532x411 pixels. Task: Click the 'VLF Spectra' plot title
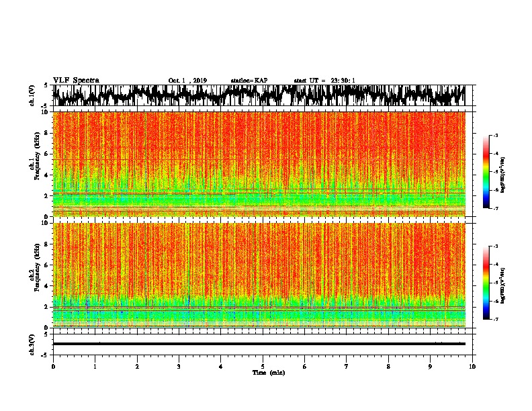[x=76, y=81]
